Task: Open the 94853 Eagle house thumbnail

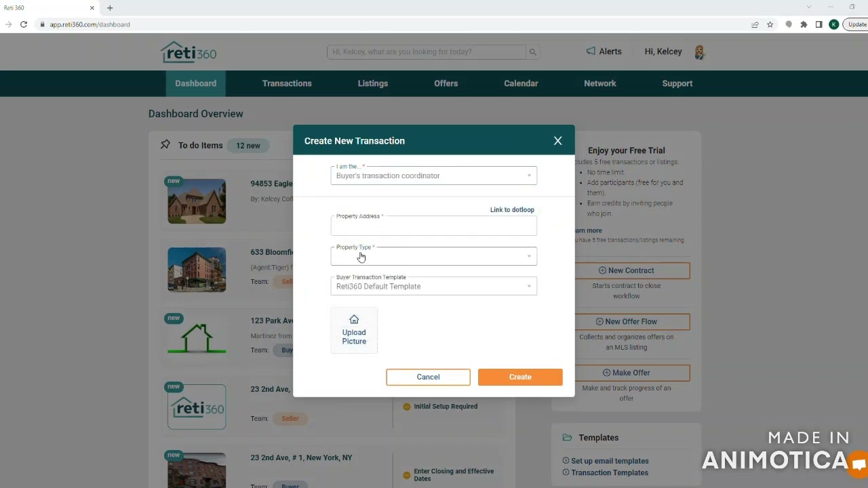Action: point(197,201)
